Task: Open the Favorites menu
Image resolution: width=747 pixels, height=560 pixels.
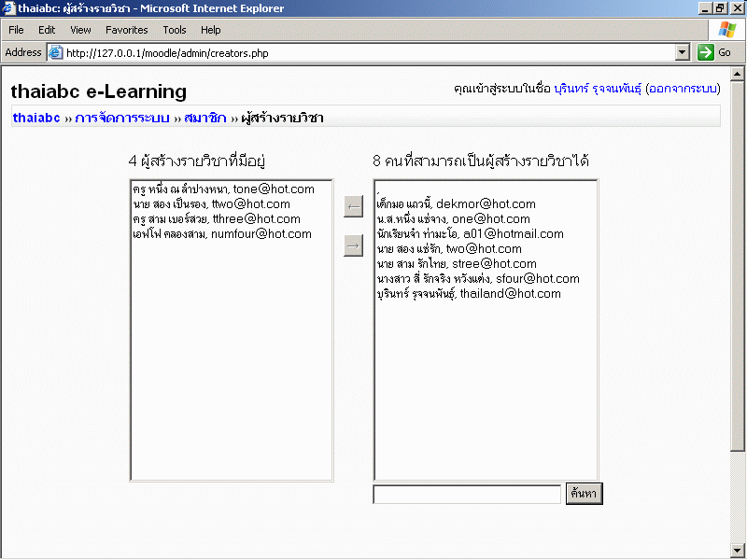Action: click(x=126, y=30)
